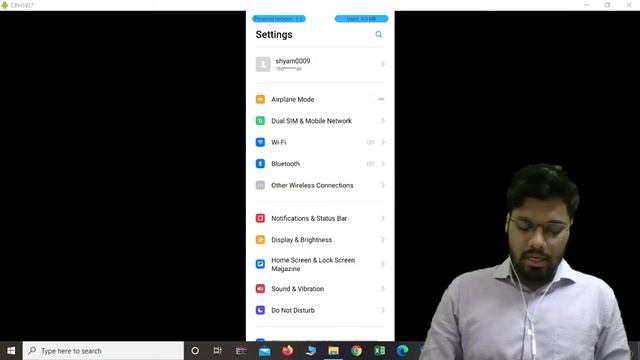This screenshot has height=360, width=640.
Task: Click the Android icon in CPH1937 title bar
Action: pos(5,5)
